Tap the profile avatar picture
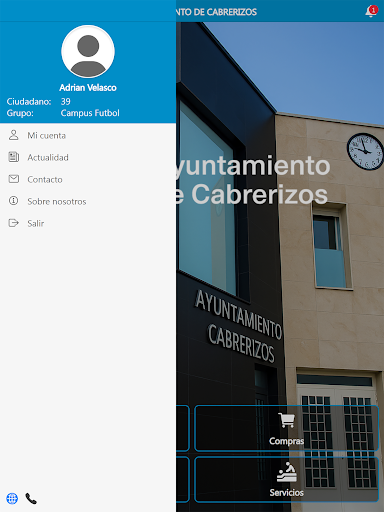384x512 pixels. tap(88, 52)
